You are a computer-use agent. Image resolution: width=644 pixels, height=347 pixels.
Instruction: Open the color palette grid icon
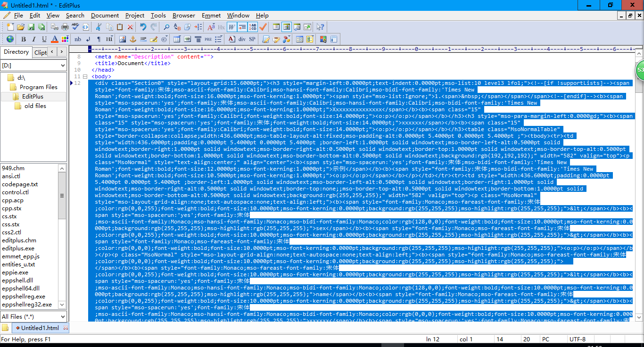click(65, 39)
